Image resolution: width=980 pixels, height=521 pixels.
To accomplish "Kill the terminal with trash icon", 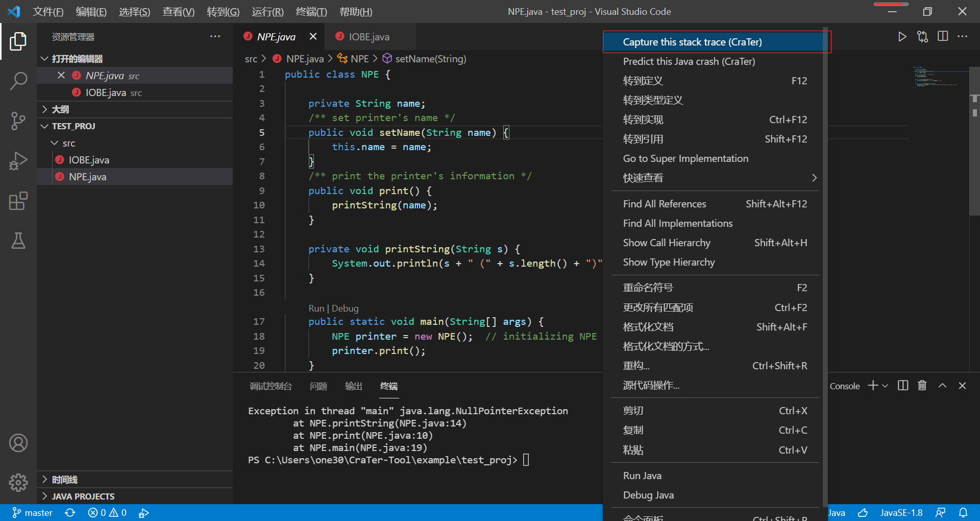I will point(922,386).
